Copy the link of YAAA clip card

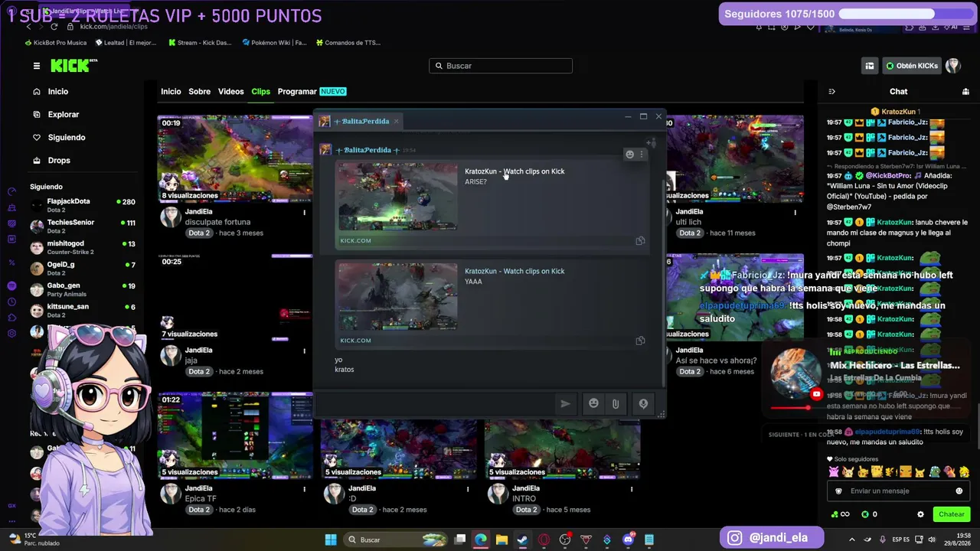tap(640, 341)
